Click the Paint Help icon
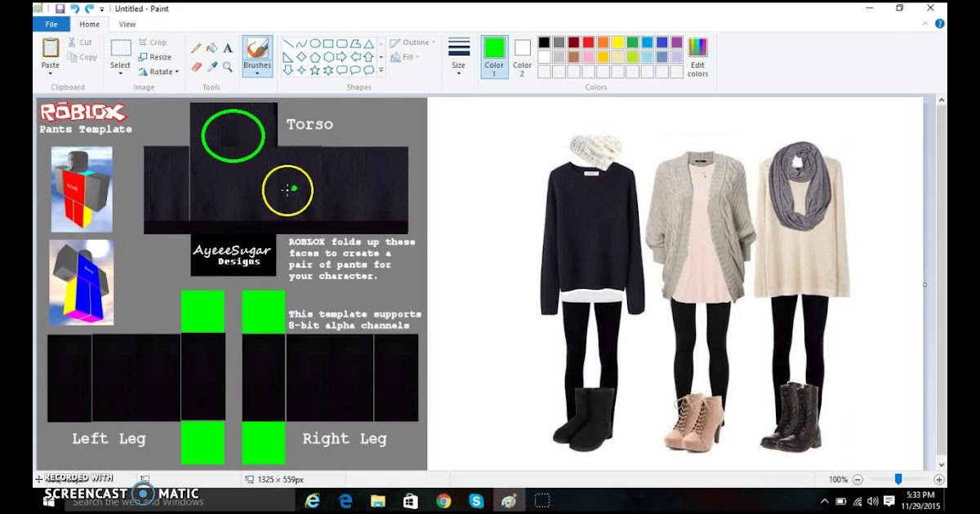 point(940,24)
